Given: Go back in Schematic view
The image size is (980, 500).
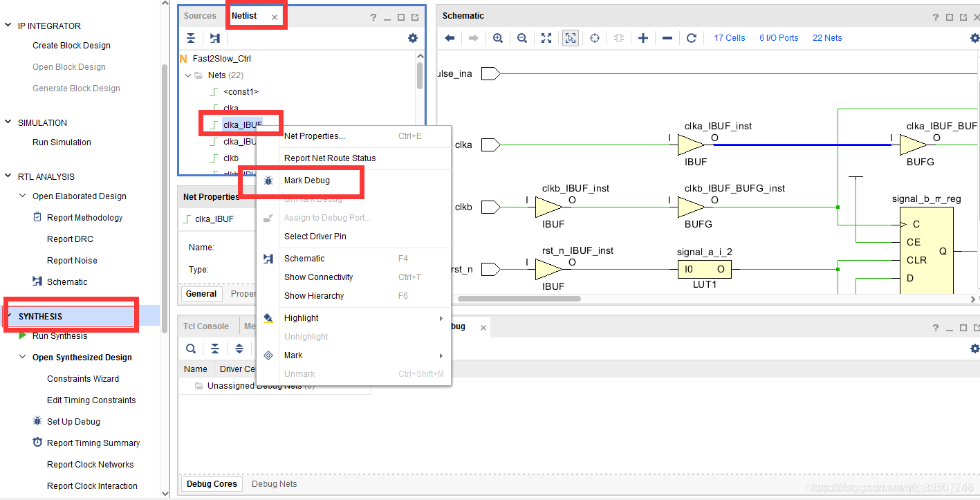Looking at the screenshot, I should tap(450, 38).
